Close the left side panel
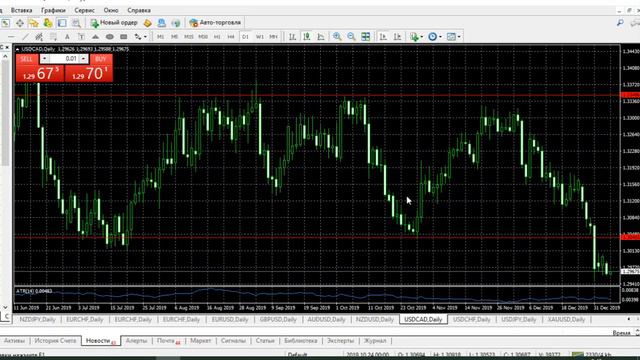 [x=7, y=48]
